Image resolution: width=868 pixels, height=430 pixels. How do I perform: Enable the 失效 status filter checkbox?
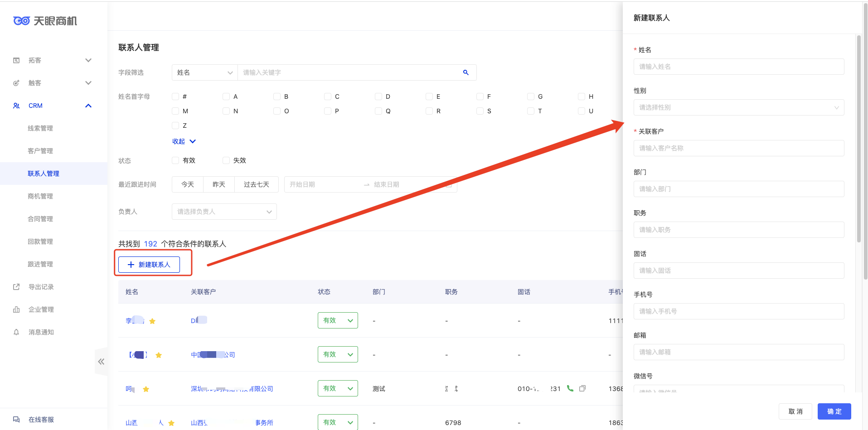226,160
